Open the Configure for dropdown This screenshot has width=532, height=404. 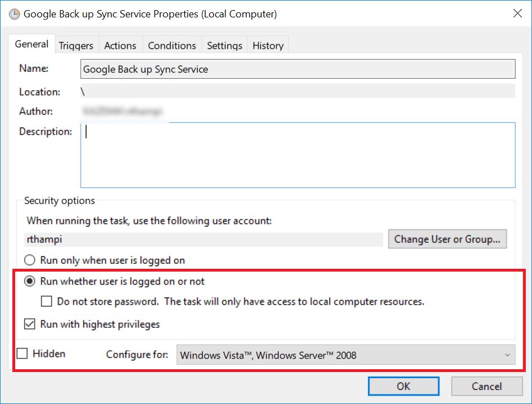pyautogui.click(x=345, y=355)
